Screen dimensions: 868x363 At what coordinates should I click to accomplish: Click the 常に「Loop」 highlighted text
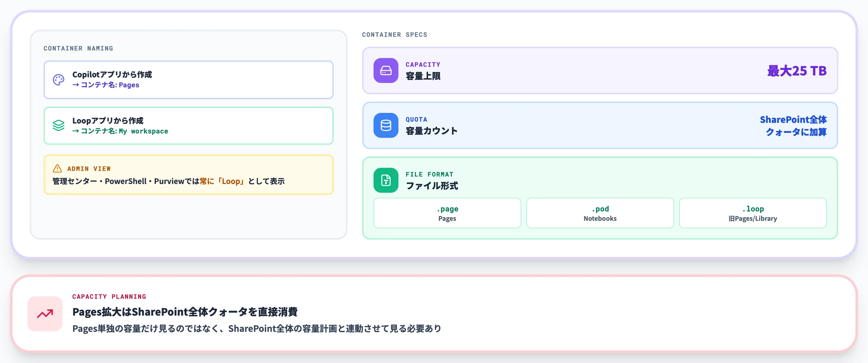click(x=222, y=181)
